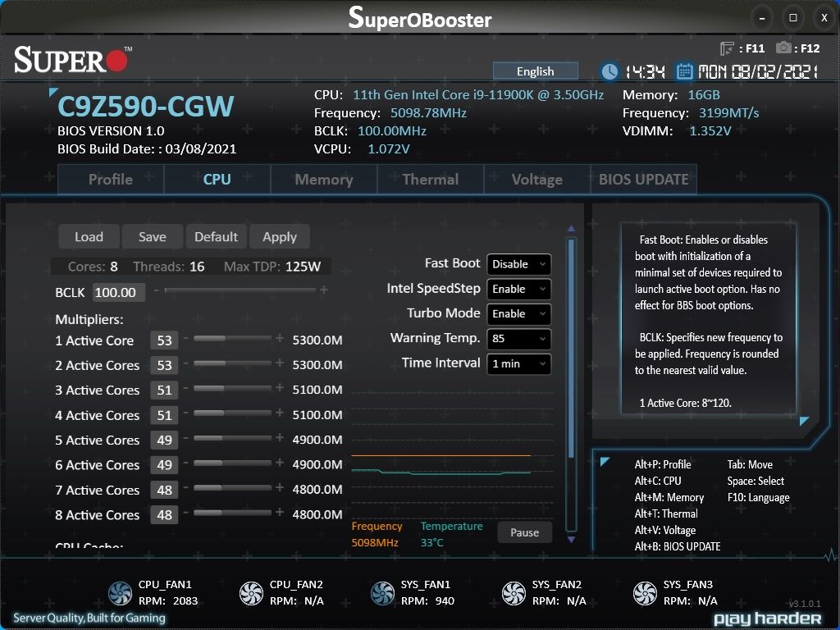Click the Default button
This screenshot has height=630, width=840.
(216, 237)
